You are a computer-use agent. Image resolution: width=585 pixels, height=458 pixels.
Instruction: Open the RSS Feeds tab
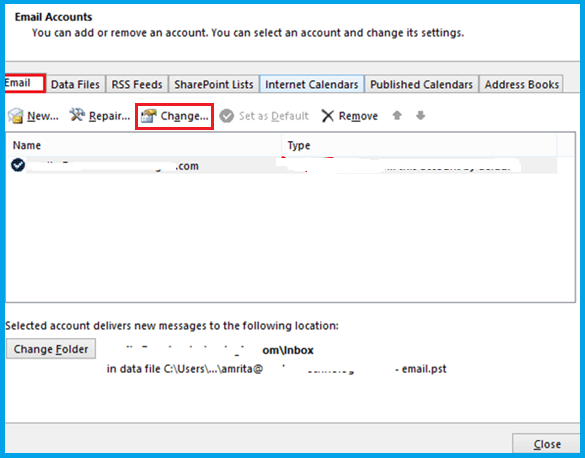(x=137, y=84)
